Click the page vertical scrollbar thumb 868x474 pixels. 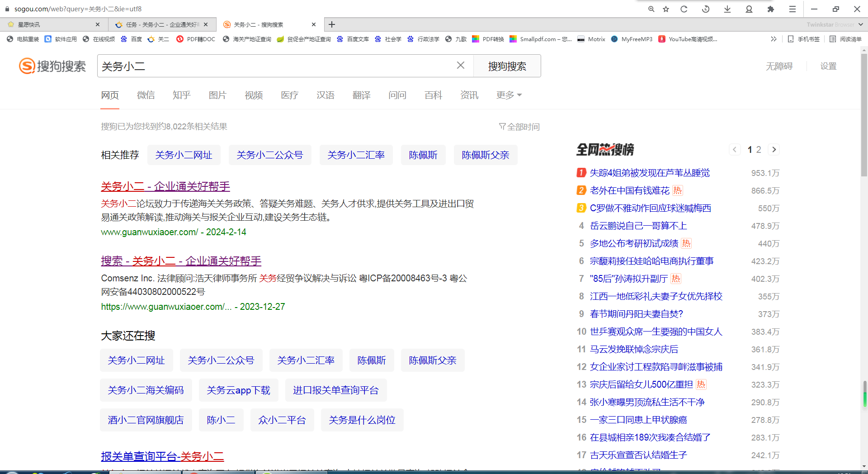(864, 115)
